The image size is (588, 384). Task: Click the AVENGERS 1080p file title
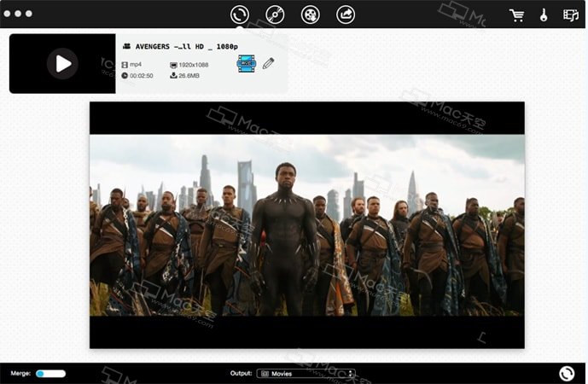186,46
